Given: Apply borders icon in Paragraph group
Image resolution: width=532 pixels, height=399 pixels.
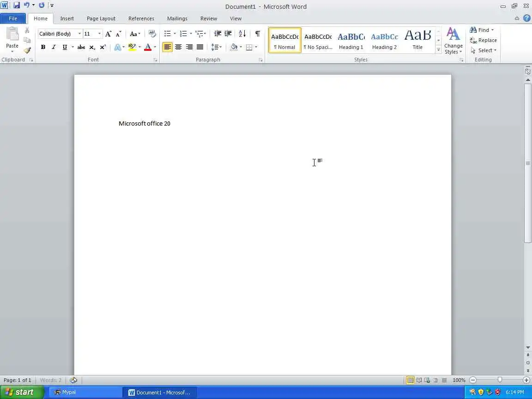Looking at the screenshot, I should (249, 47).
